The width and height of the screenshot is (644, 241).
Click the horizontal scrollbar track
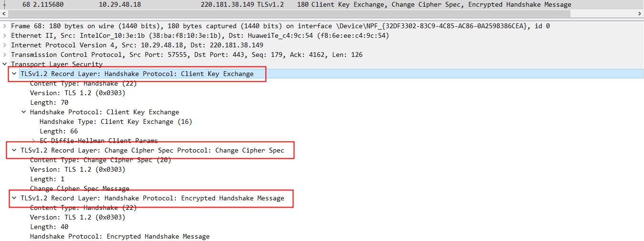pyautogui.click(x=322, y=14)
